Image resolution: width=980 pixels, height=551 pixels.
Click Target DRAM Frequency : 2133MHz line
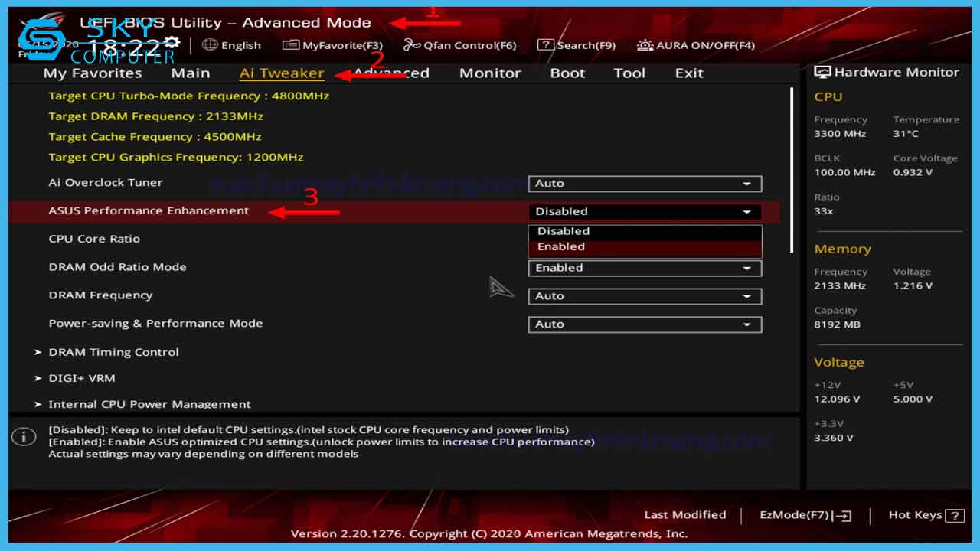point(155,116)
